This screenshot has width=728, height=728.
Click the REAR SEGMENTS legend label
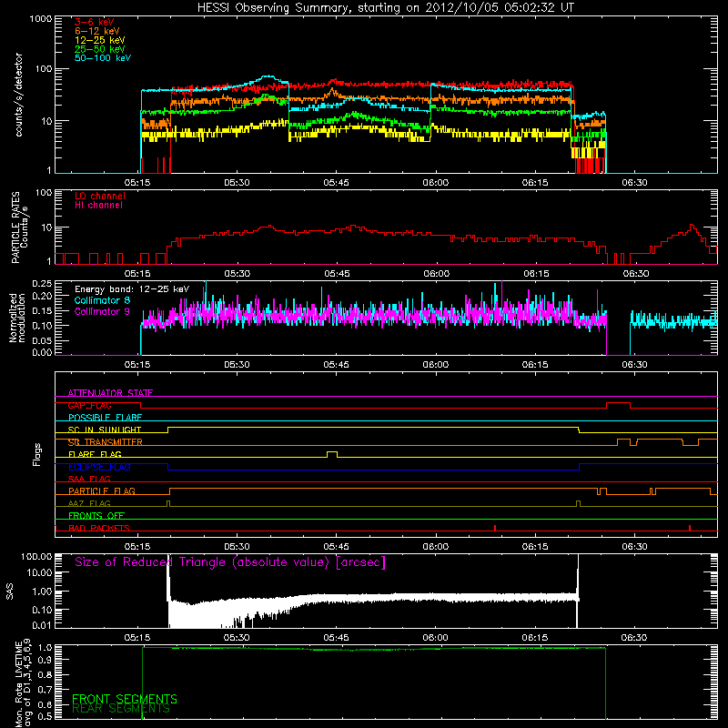tap(121, 709)
